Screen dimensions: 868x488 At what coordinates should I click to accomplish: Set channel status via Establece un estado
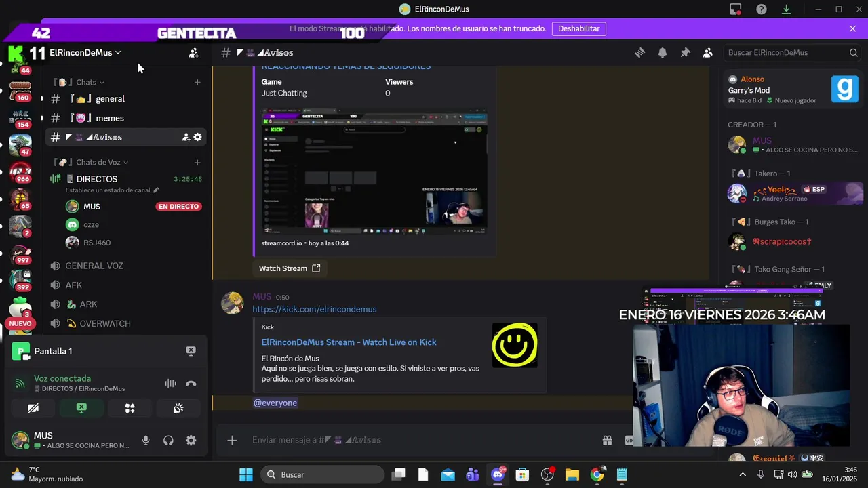click(112, 190)
